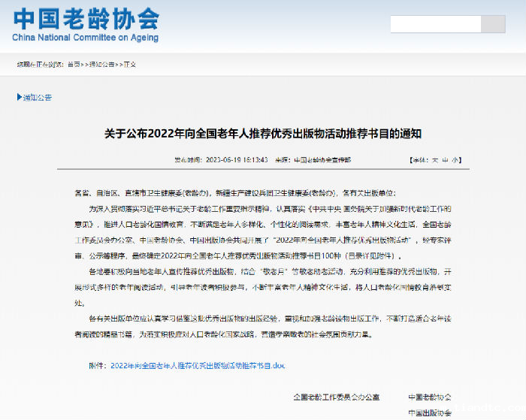Open 首页 link in the breadcrumb
526x420 pixels.
point(73,65)
